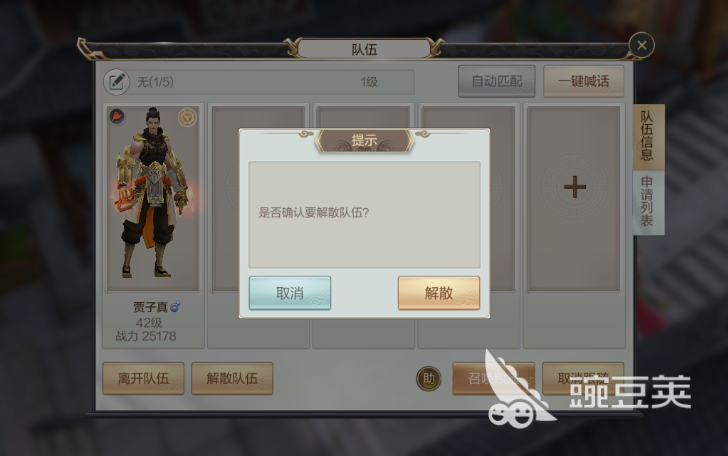Click the edit team name pencil icon
728x456 pixels.
(x=117, y=82)
